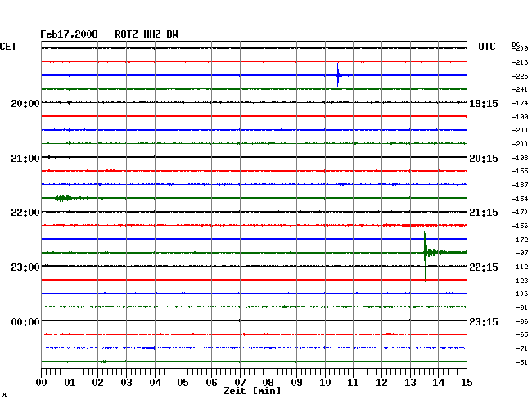Click the blue spike event near minute 10
The height and width of the screenshot is (404, 532).
click(x=338, y=75)
